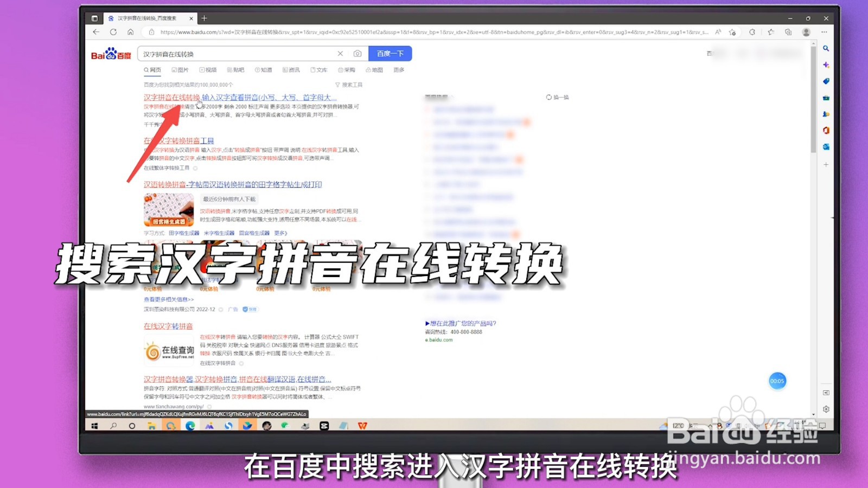Open image search camera icon

(x=357, y=54)
